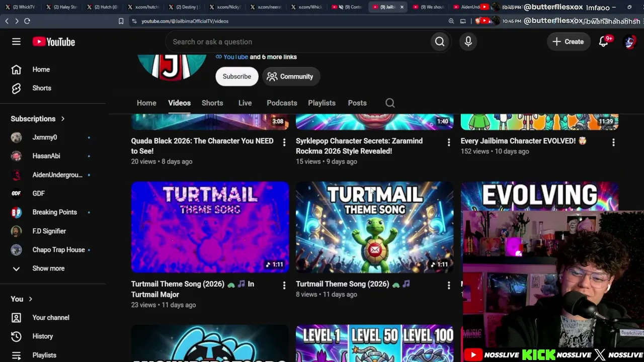Switch to the channel Home tab
The height and width of the screenshot is (362, 644).
click(146, 103)
